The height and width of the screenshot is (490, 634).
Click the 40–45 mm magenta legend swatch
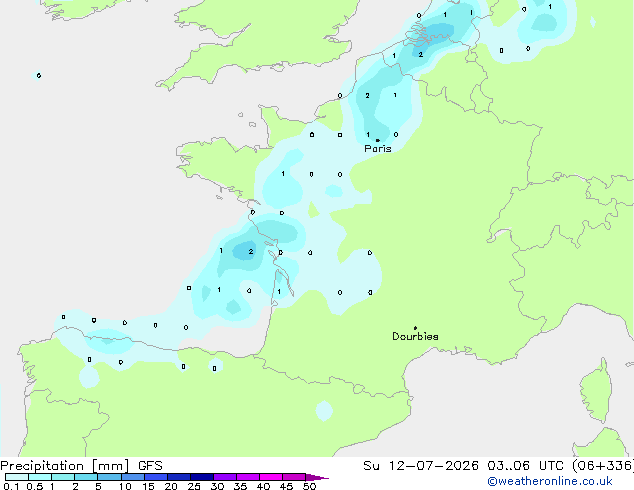tap(271, 477)
